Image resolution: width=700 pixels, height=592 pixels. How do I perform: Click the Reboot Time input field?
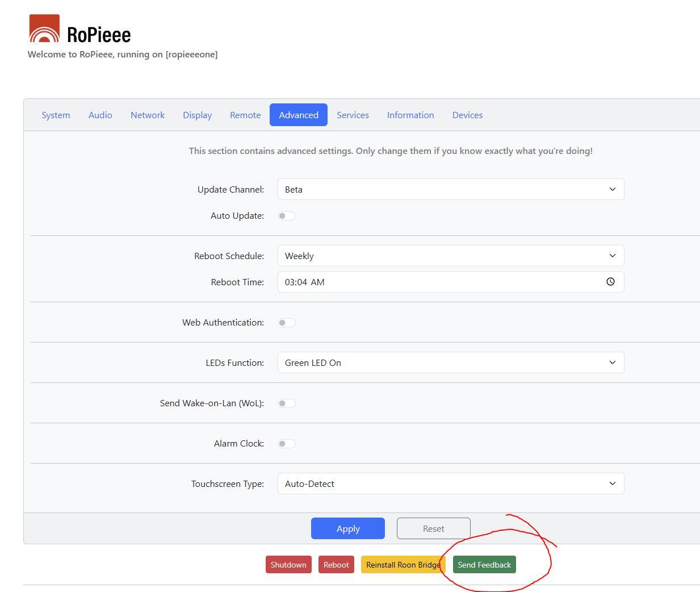[x=431, y=282]
